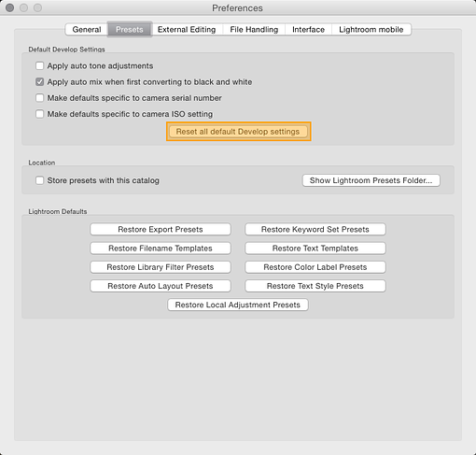Screen dimensions: 476x455
Task: Check Store presets with this catalog
Action: coord(39,180)
